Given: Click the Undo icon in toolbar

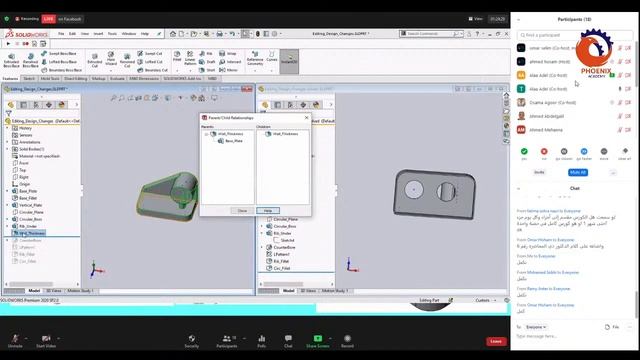Looking at the screenshot, I should (232, 34).
